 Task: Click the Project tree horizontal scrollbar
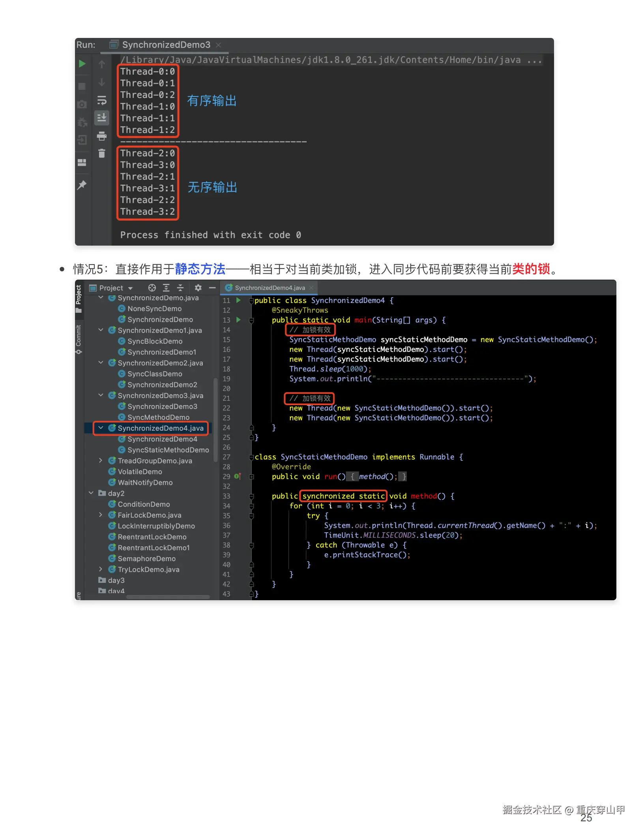[x=168, y=597]
